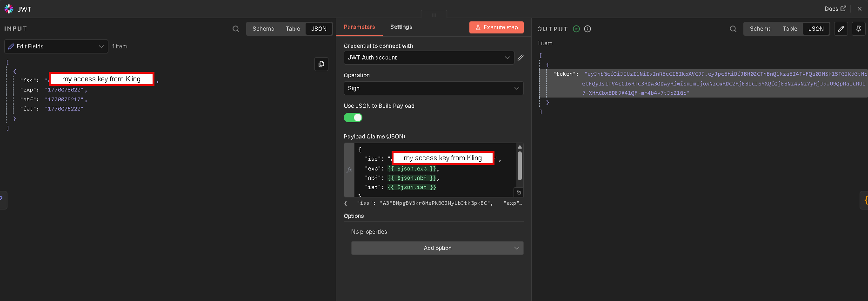Viewport: 868px width, 301px height.
Task: Toggle Use JSON to Build Payload
Action: click(x=353, y=118)
